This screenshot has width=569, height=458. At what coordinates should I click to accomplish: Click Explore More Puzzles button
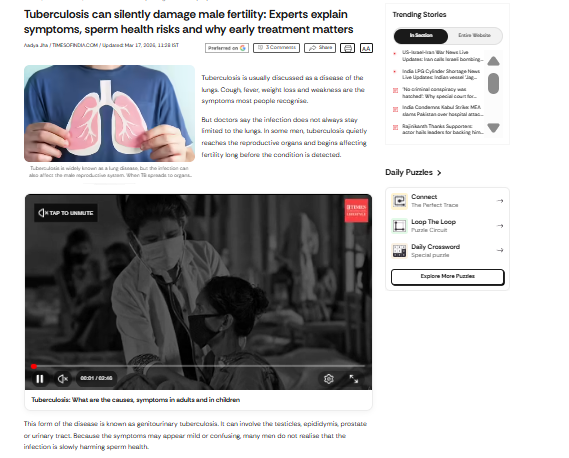coord(447,277)
